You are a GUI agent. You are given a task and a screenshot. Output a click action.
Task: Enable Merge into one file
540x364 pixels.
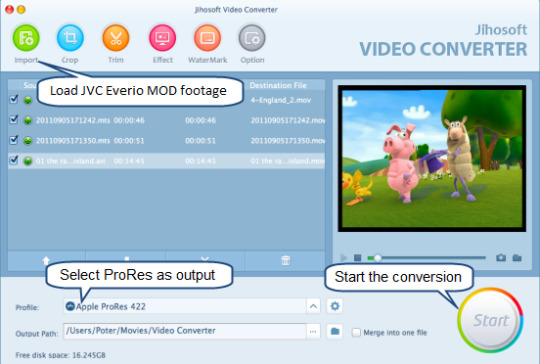pyautogui.click(x=356, y=333)
